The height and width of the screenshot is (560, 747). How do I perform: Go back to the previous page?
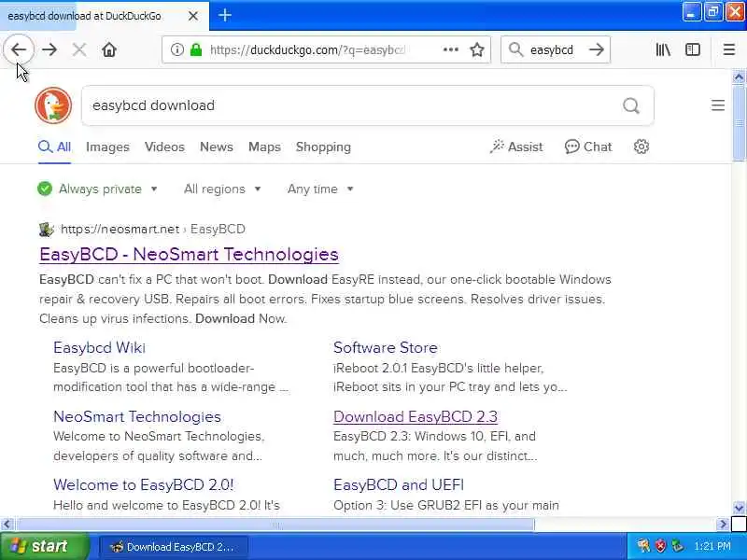tap(19, 49)
